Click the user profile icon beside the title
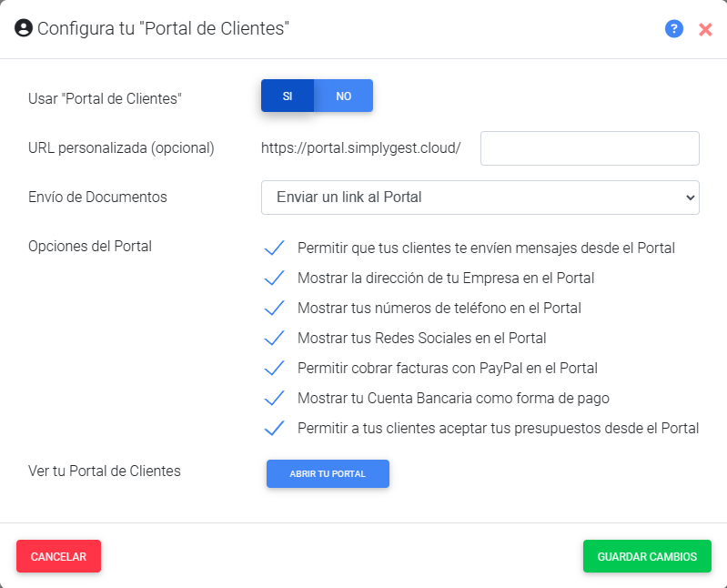The image size is (727, 588). 23,28
